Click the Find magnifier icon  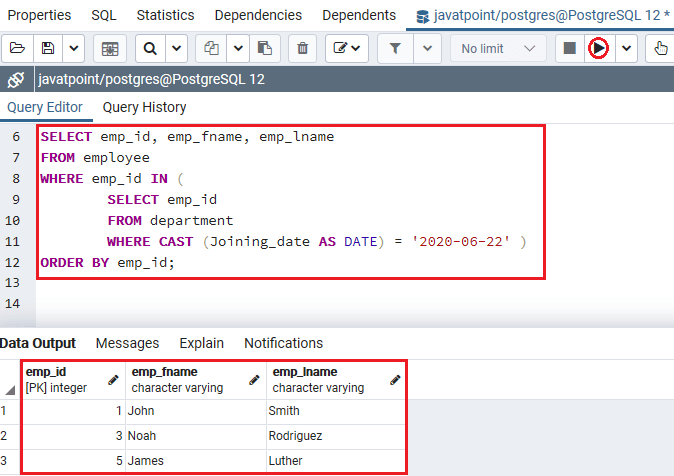point(150,48)
